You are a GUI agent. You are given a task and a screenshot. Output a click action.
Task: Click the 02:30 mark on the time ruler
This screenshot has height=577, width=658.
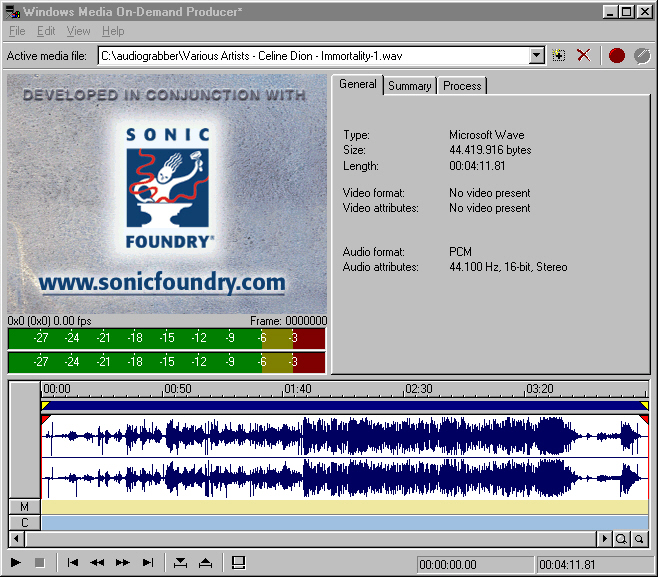pyautogui.click(x=419, y=389)
